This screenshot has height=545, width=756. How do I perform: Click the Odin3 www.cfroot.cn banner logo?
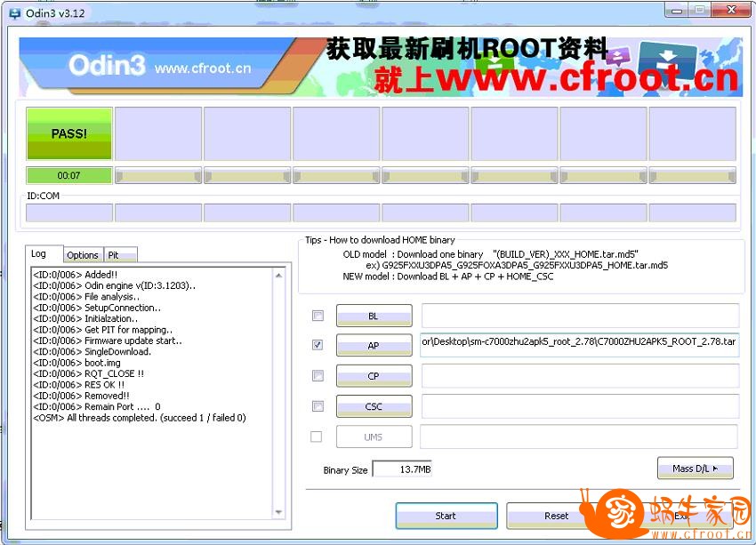coord(159,65)
